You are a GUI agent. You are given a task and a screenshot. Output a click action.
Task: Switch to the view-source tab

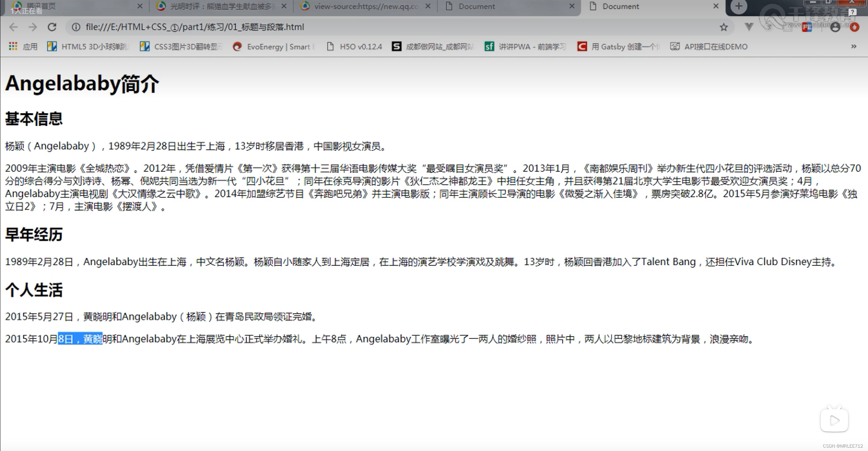tap(365, 6)
